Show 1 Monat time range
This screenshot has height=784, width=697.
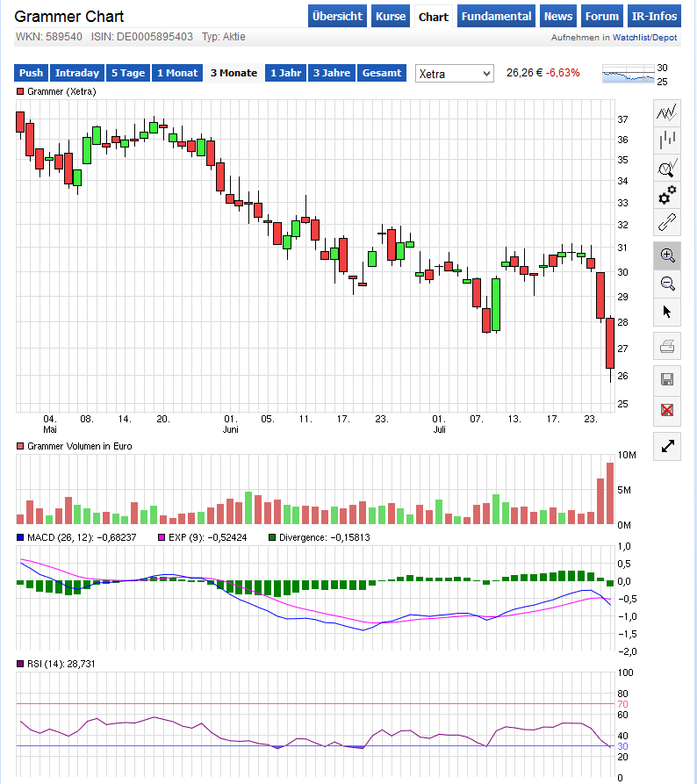pyautogui.click(x=177, y=73)
